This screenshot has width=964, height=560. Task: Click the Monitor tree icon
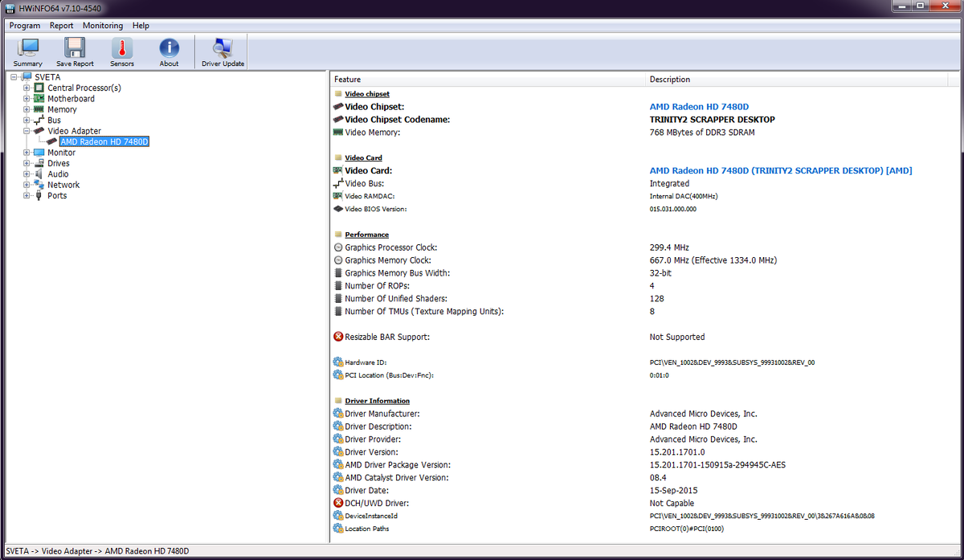click(39, 153)
